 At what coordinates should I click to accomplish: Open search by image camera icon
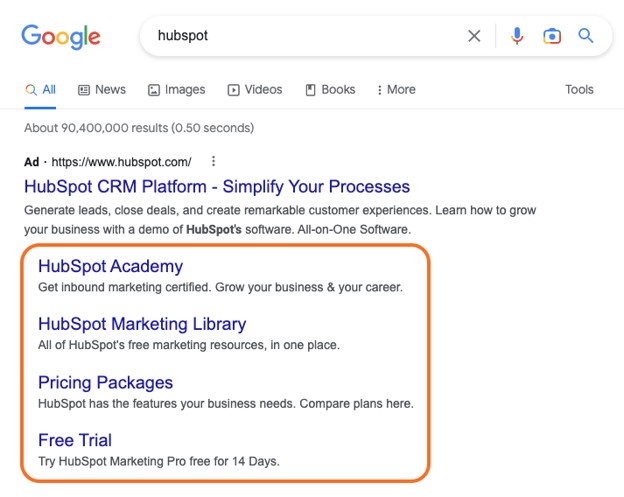point(552,36)
